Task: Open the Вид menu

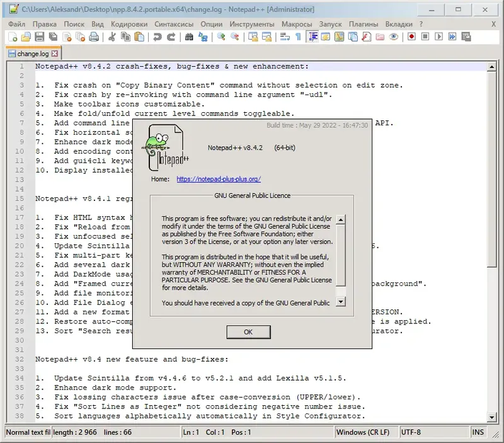Action: (x=98, y=24)
